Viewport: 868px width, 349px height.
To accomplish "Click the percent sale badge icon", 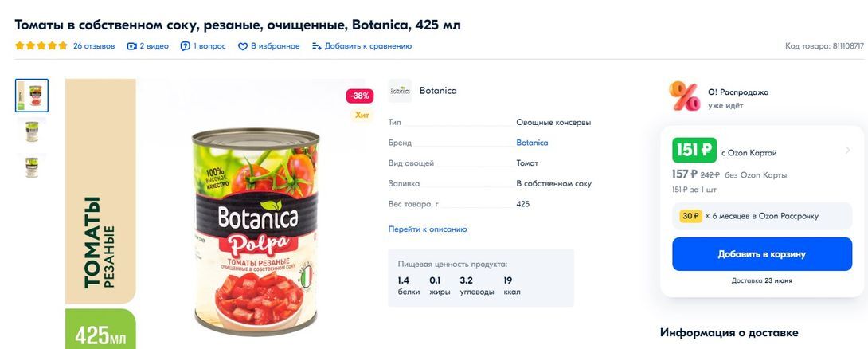I will coord(684,97).
